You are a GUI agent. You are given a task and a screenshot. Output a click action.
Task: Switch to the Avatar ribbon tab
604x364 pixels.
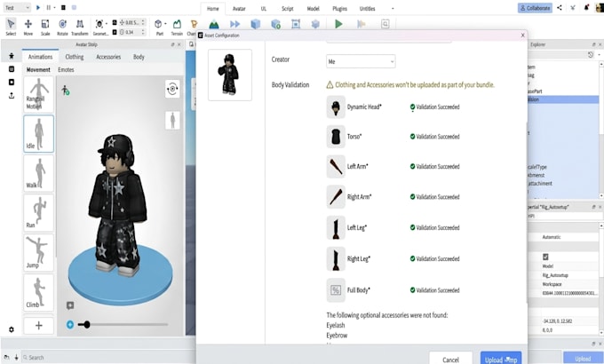click(239, 9)
